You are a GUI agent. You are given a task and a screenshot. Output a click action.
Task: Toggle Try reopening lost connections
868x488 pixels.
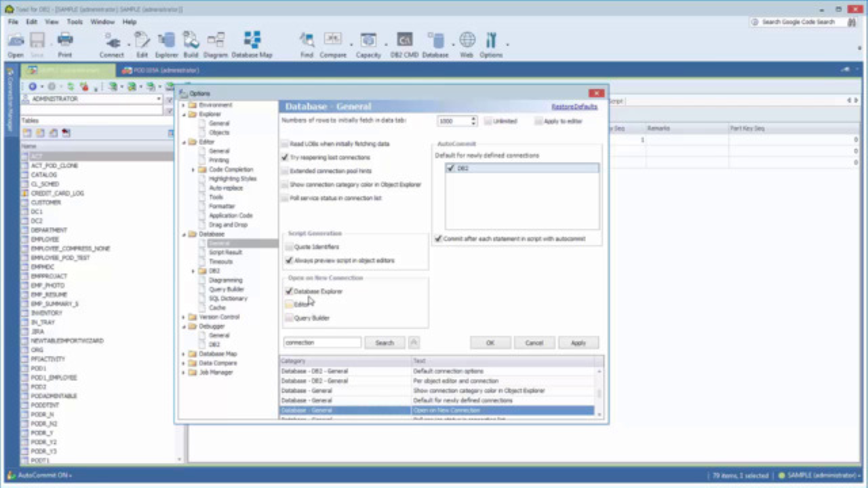click(x=285, y=157)
